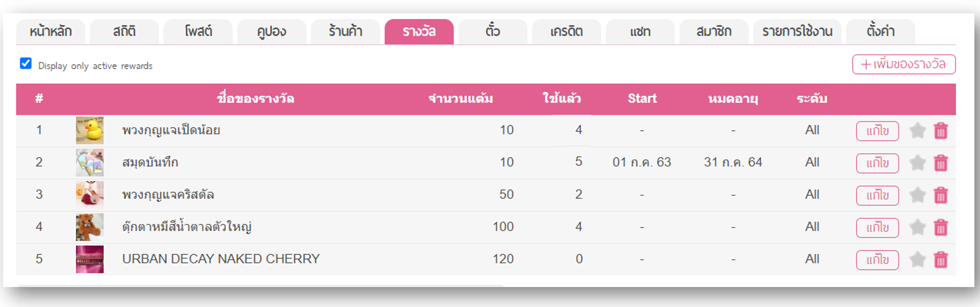This screenshot has width=980, height=307.
Task: Uncheck Display only active rewards
Action: click(26, 64)
